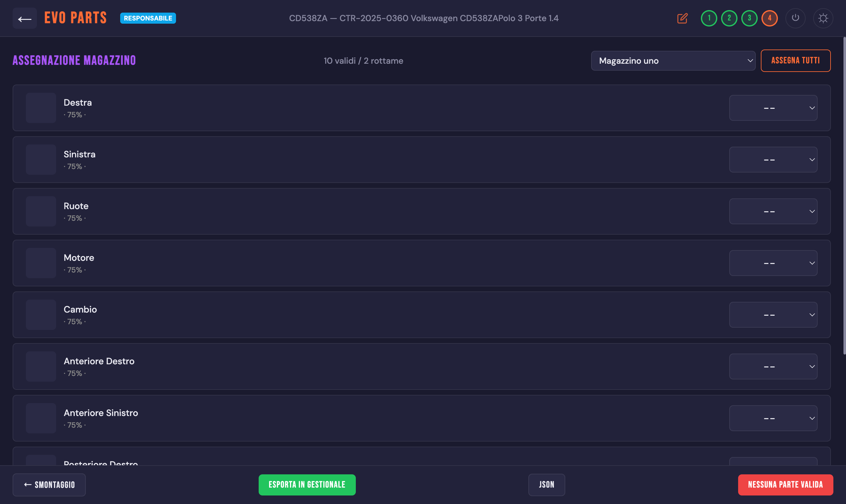Open the Magazzino uno warehouse dropdown

tap(673, 61)
